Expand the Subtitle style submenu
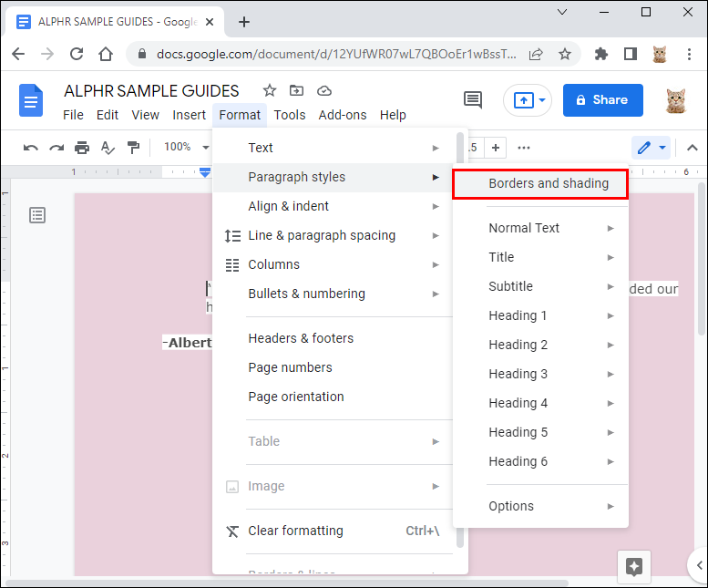 (x=540, y=286)
